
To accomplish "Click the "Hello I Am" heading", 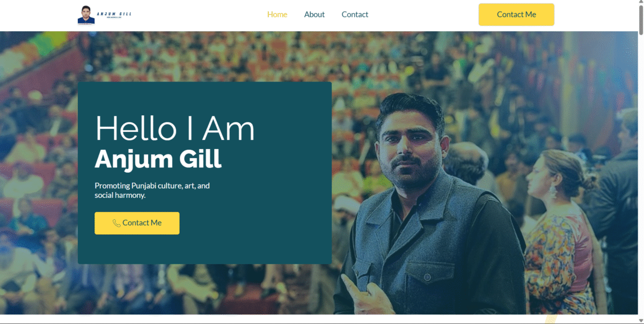I will (175, 129).
